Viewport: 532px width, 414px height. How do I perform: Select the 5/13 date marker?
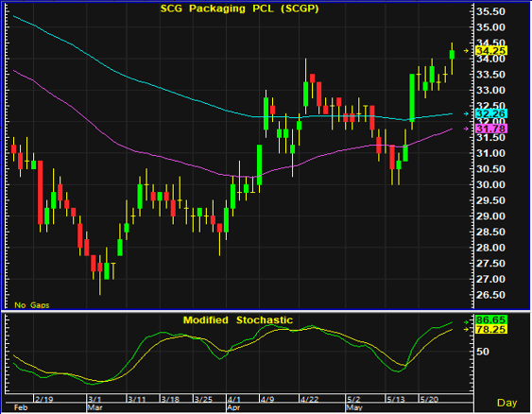click(396, 399)
